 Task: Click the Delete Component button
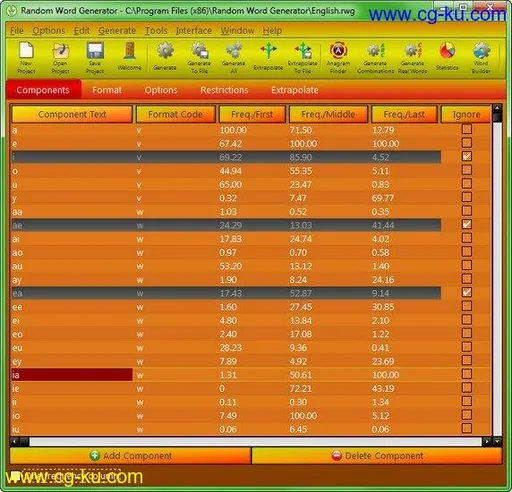pos(377,456)
